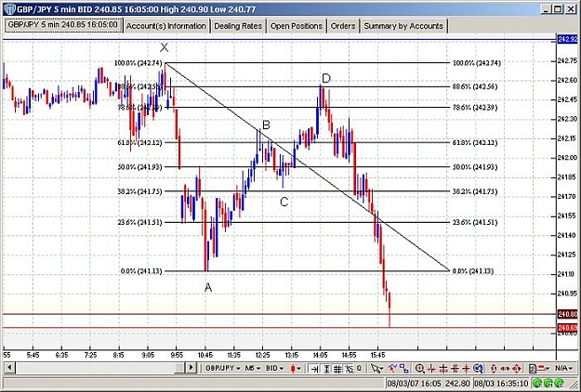
Task: Click the 38.2% (241.75) label on the right
Action: click(x=475, y=191)
